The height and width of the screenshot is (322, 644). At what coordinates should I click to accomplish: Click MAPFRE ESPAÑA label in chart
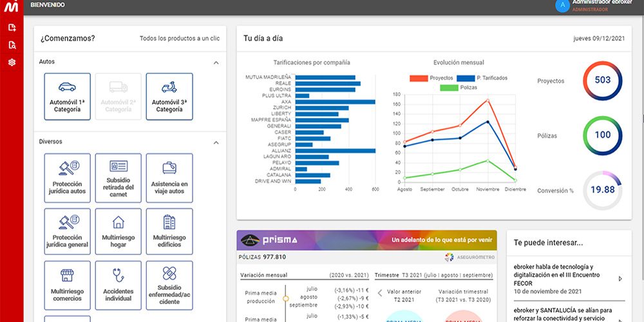tap(271, 120)
